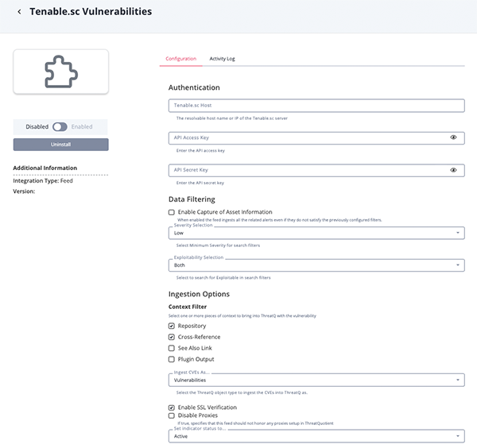
Task: Uncheck the Cross-Reference checkbox
Action: pos(172,337)
